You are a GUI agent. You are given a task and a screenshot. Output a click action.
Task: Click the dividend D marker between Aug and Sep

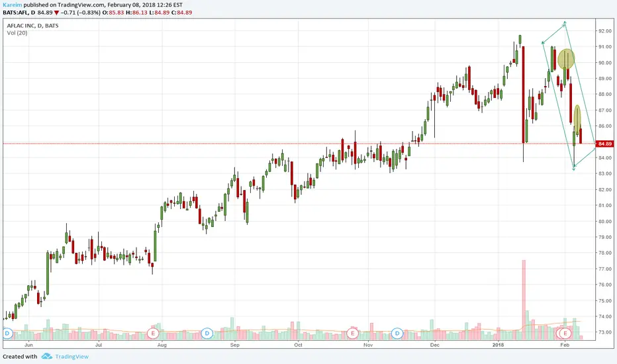point(207,334)
